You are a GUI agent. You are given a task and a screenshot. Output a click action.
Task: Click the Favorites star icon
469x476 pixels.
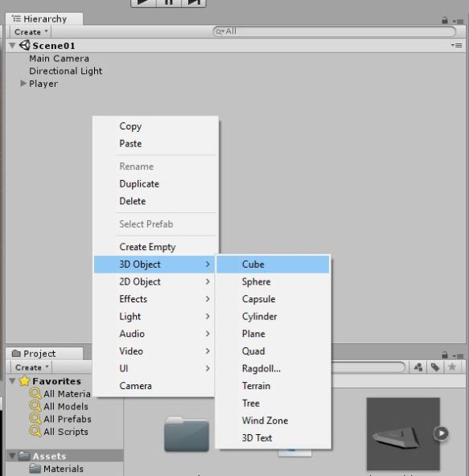[24, 380]
